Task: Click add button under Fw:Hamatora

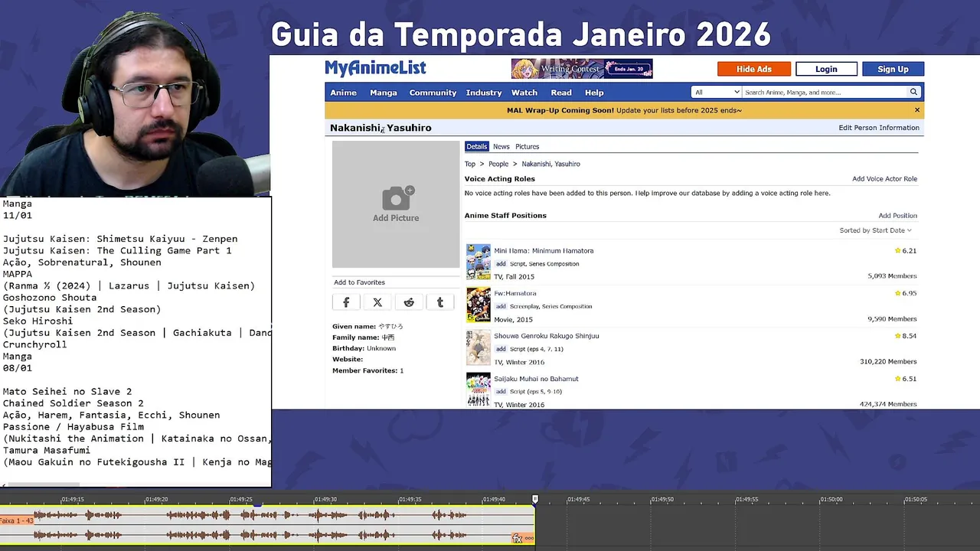Action: (501, 306)
